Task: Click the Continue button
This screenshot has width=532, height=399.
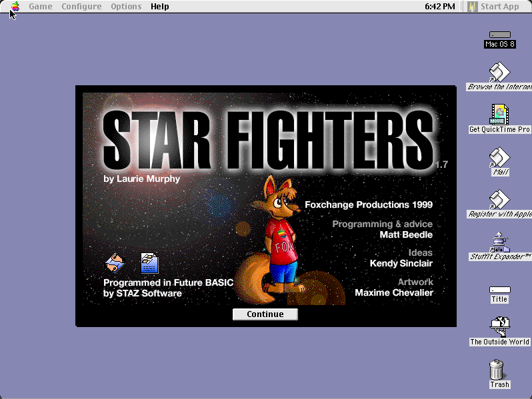Action: [265, 314]
